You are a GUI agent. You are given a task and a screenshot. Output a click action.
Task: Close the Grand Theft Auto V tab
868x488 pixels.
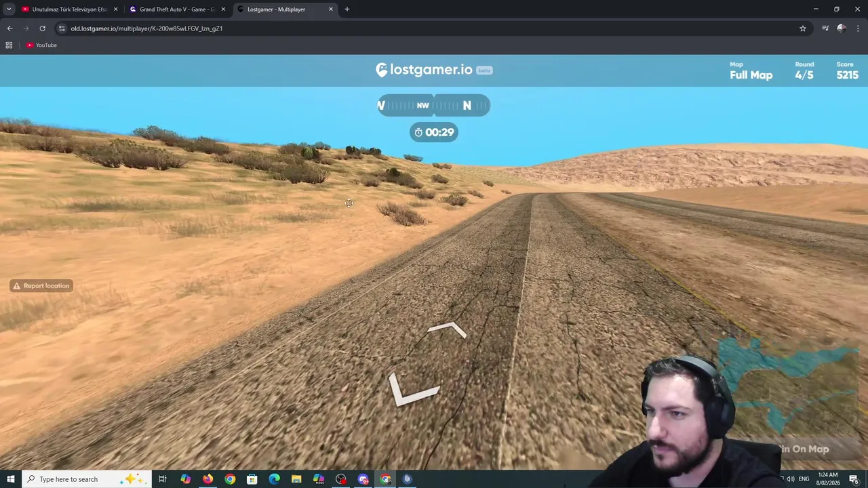click(223, 9)
